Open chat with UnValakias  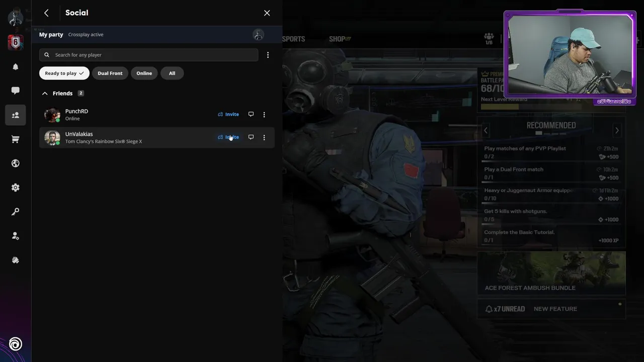(251, 137)
